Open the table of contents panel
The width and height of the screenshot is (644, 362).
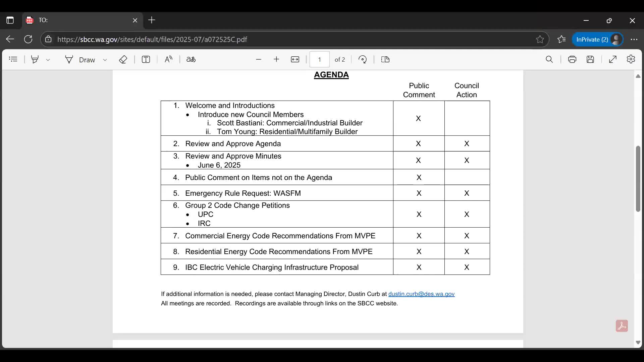[13, 59]
